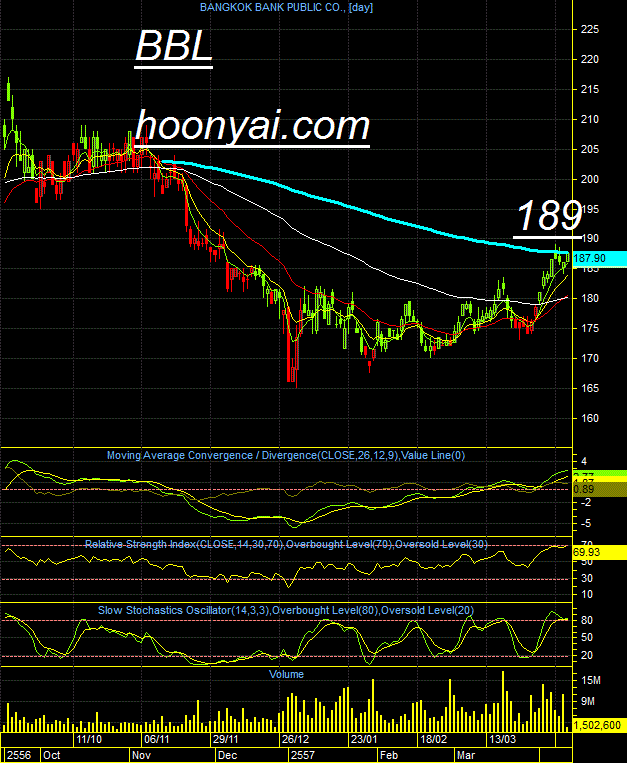
Task: Select the RSI scale value 10
Action: [587, 595]
